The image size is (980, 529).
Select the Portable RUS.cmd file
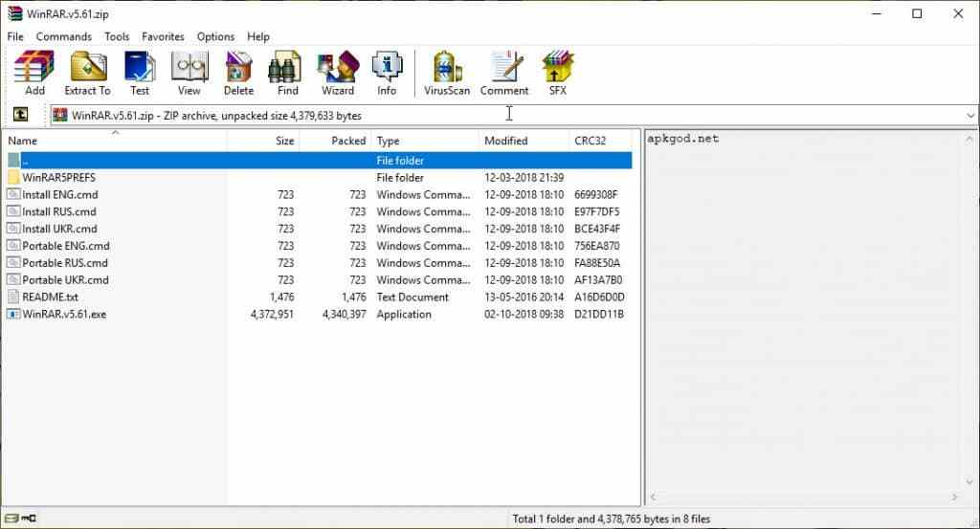(320, 263)
